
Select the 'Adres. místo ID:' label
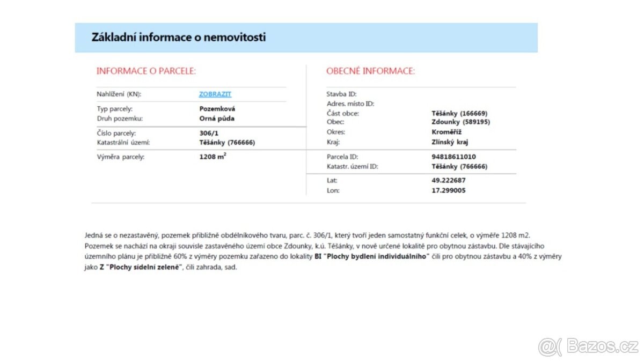[350, 104]
